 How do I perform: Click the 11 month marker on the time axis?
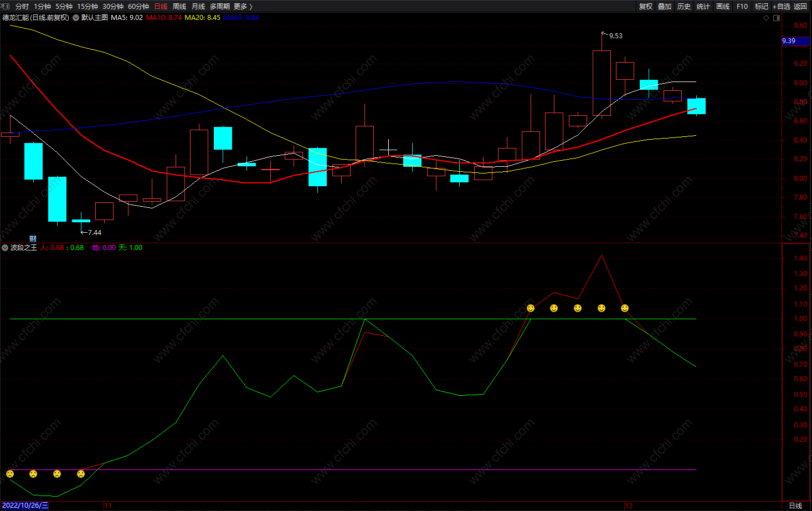pyautogui.click(x=108, y=506)
